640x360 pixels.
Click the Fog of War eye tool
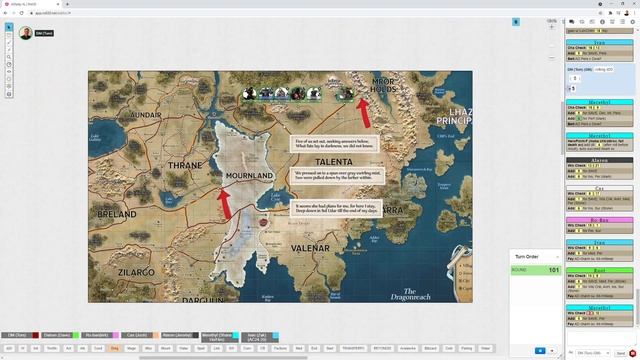(x=9, y=72)
